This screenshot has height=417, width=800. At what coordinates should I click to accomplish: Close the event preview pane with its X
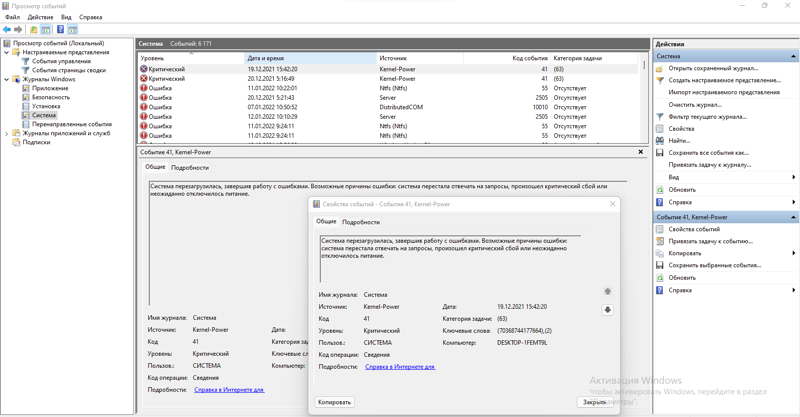pyautogui.click(x=641, y=152)
